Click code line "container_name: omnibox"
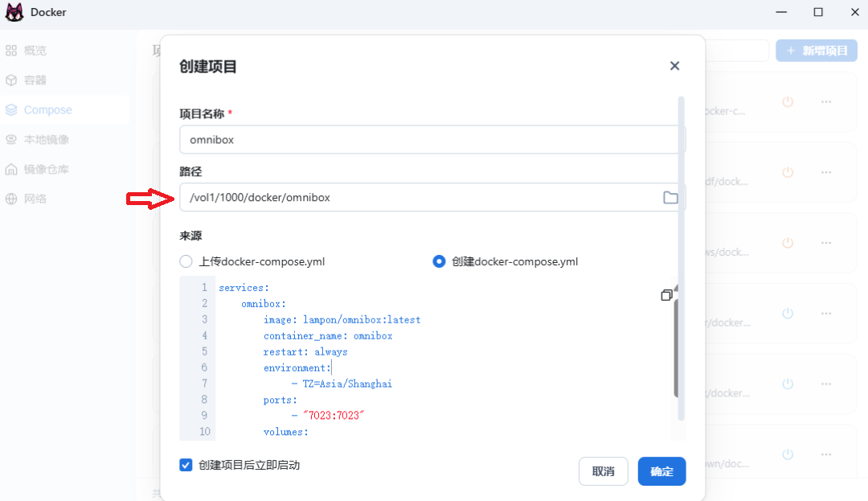The height and width of the screenshot is (501, 868). 328,335
